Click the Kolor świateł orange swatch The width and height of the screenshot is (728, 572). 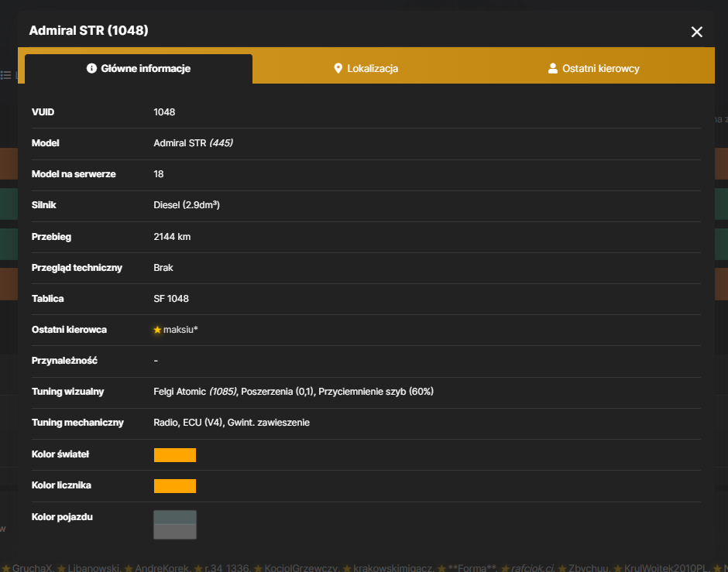[x=174, y=454]
